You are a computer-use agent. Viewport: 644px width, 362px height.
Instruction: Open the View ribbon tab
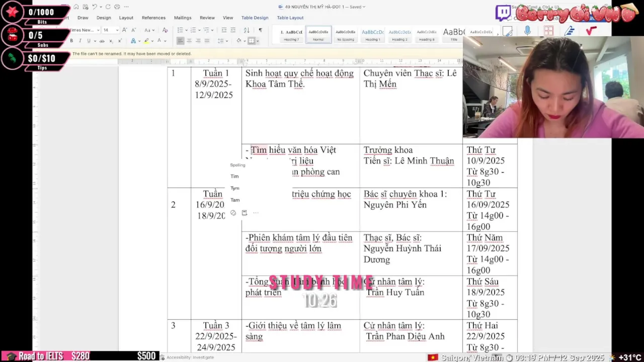click(x=228, y=18)
